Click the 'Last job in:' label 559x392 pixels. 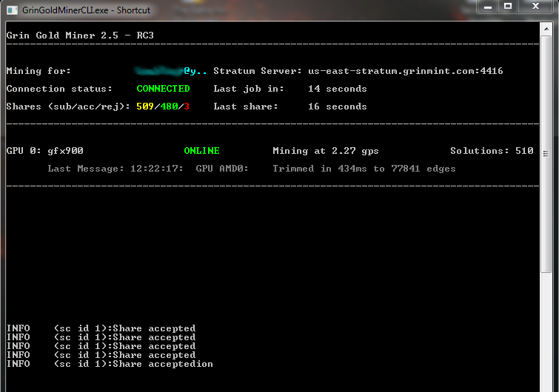[249, 89]
